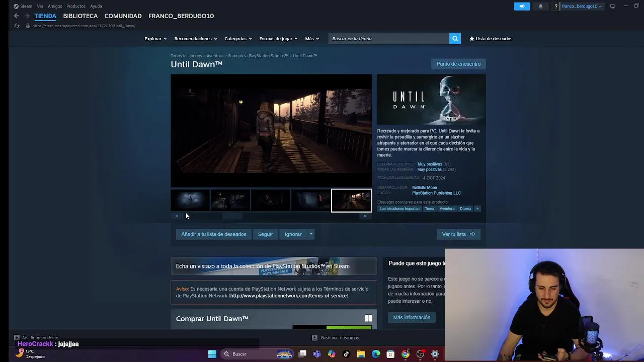Screen dimensions: 644x362
Task: Go back with the navigation arrow
Action: coord(16,16)
